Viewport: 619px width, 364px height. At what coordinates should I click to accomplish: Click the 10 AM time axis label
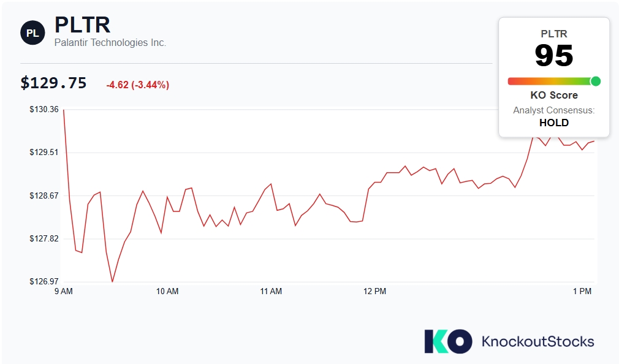[167, 291]
